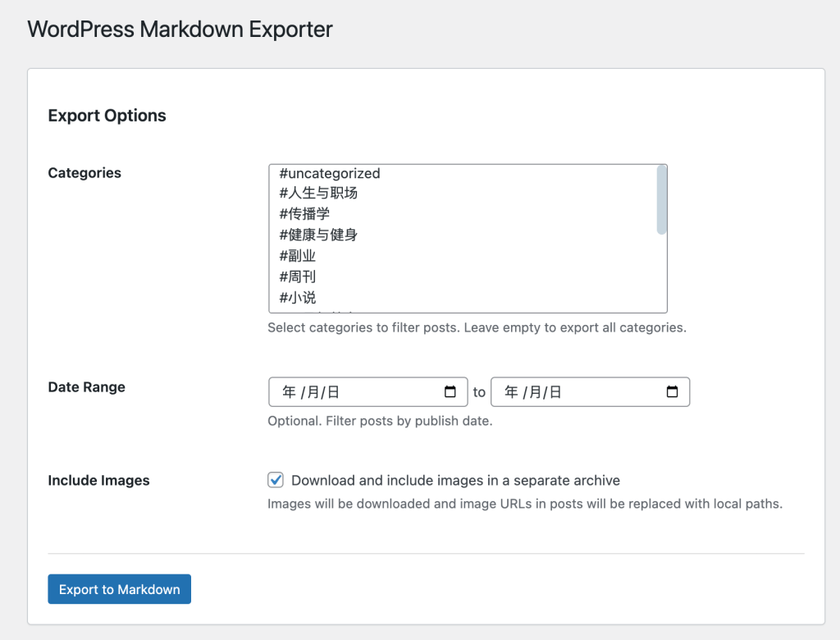Focus the end date input field

pyautogui.click(x=591, y=392)
